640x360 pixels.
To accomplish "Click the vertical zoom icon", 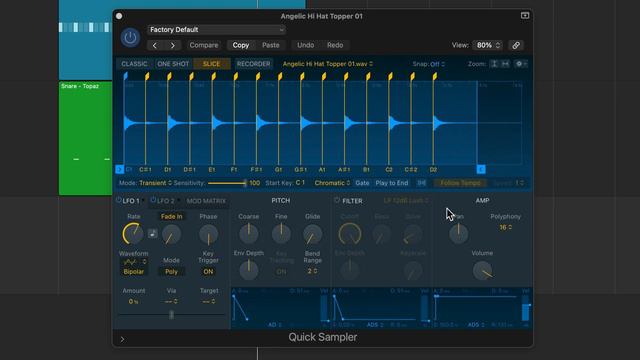I will tap(494, 64).
